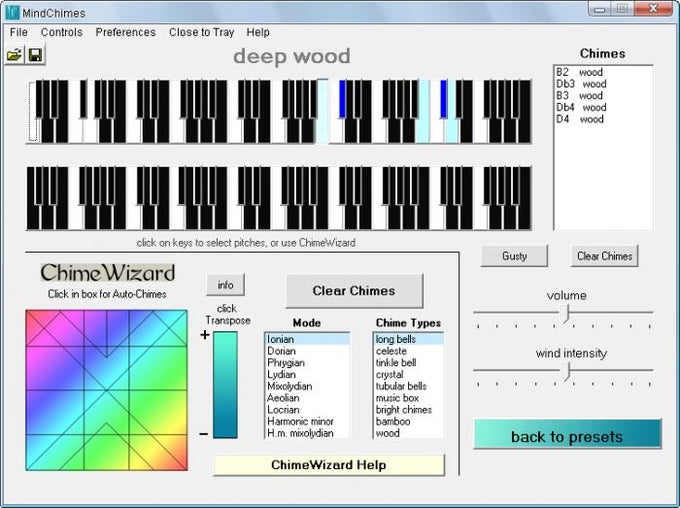Viewport: 680px width, 508px height.
Task: Click the transpose minus sign
Action: [204, 434]
